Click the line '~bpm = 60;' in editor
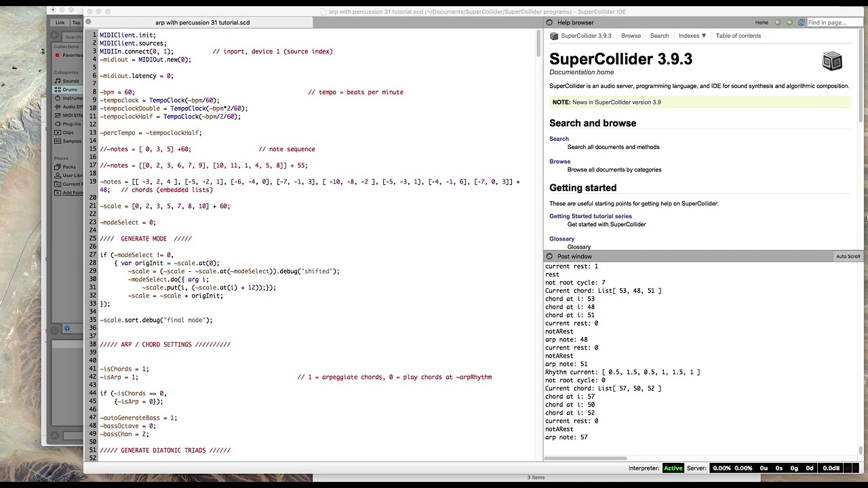868x488 pixels. [x=117, y=92]
